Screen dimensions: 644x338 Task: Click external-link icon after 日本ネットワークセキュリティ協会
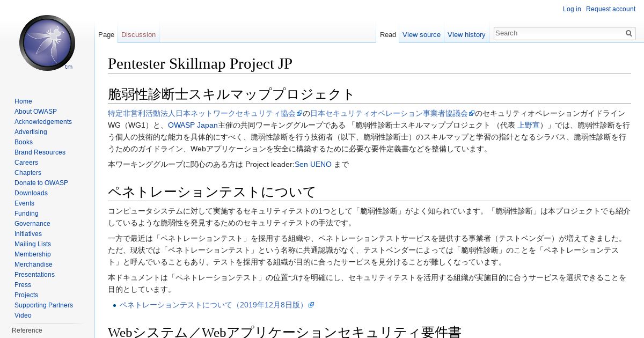point(299,113)
